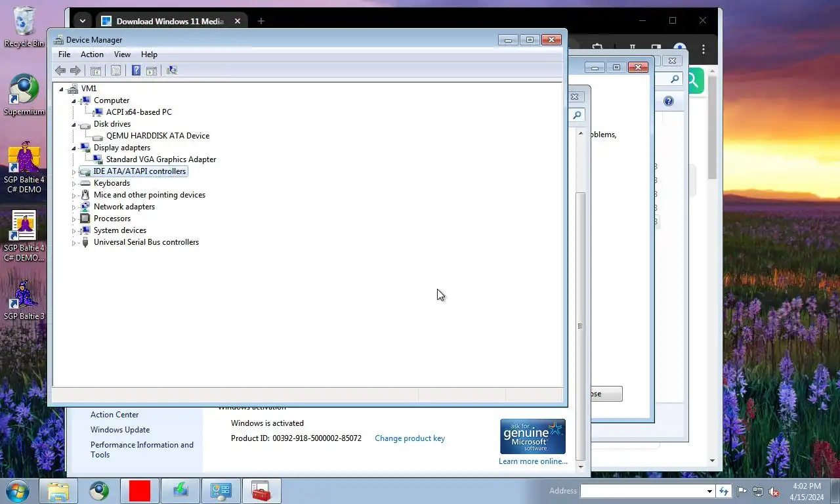Click the red toolbox taskbar icon
This screenshot has height=504, width=840.
pyautogui.click(x=261, y=491)
